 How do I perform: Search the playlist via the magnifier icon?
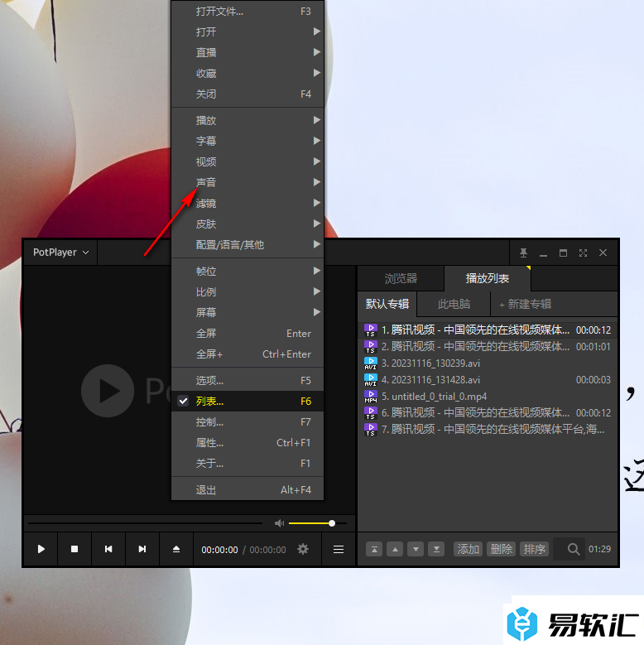(574, 549)
